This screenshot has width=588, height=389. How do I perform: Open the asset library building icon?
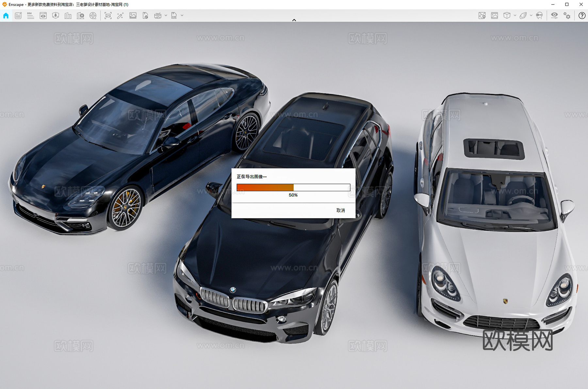pyautogui.click(x=68, y=16)
